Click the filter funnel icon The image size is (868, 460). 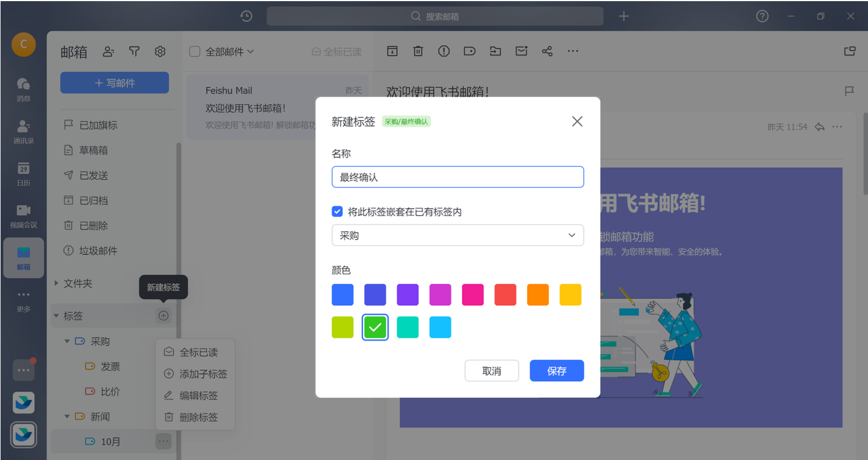[x=134, y=52]
